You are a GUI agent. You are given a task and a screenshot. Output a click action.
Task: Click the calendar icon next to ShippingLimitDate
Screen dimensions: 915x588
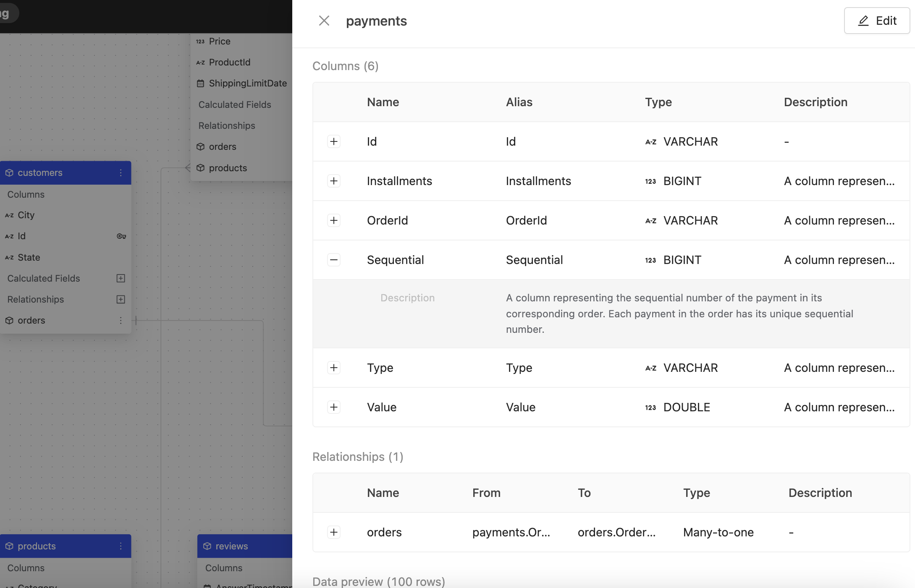(x=201, y=83)
